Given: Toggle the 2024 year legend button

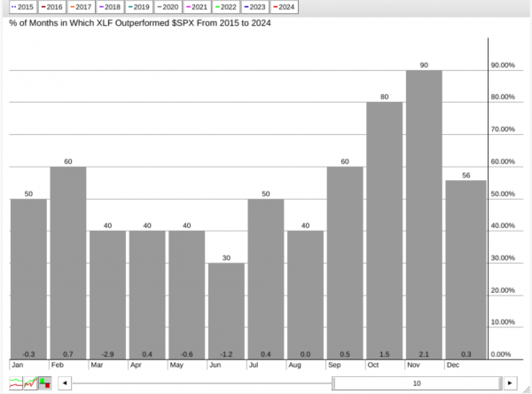Looking at the screenshot, I should click(284, 7).
